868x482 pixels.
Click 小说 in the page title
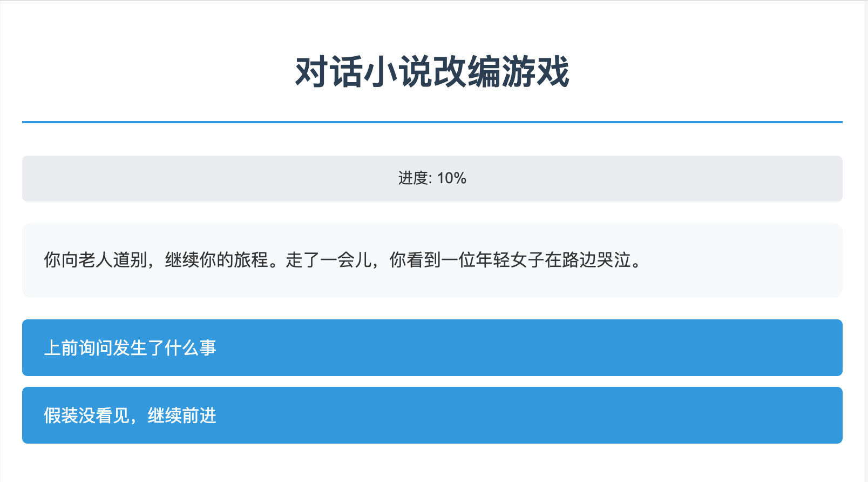click(x=398, y=72)
